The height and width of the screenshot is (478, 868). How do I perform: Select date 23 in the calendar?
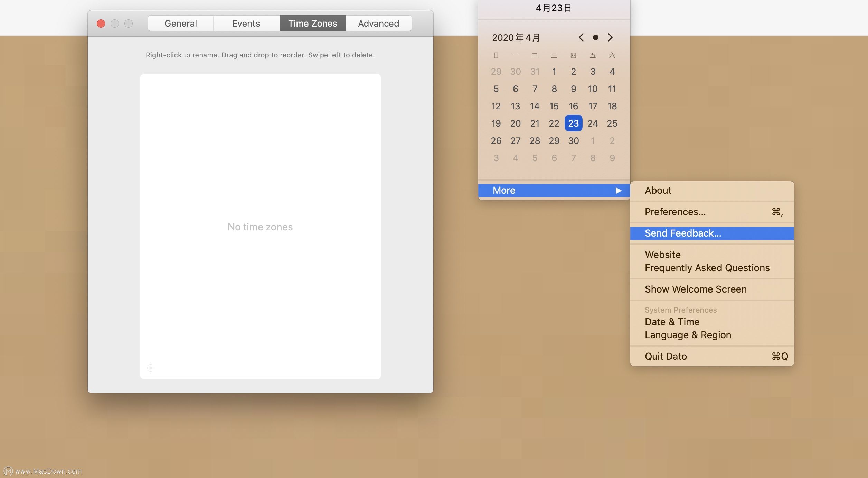tap(573, 123)
